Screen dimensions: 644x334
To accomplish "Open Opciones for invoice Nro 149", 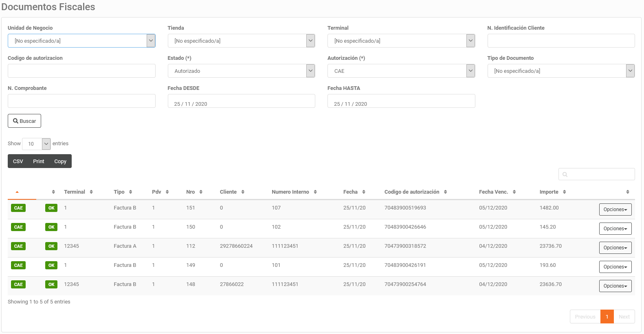I will pyautogui.click(x=615, y=267).
